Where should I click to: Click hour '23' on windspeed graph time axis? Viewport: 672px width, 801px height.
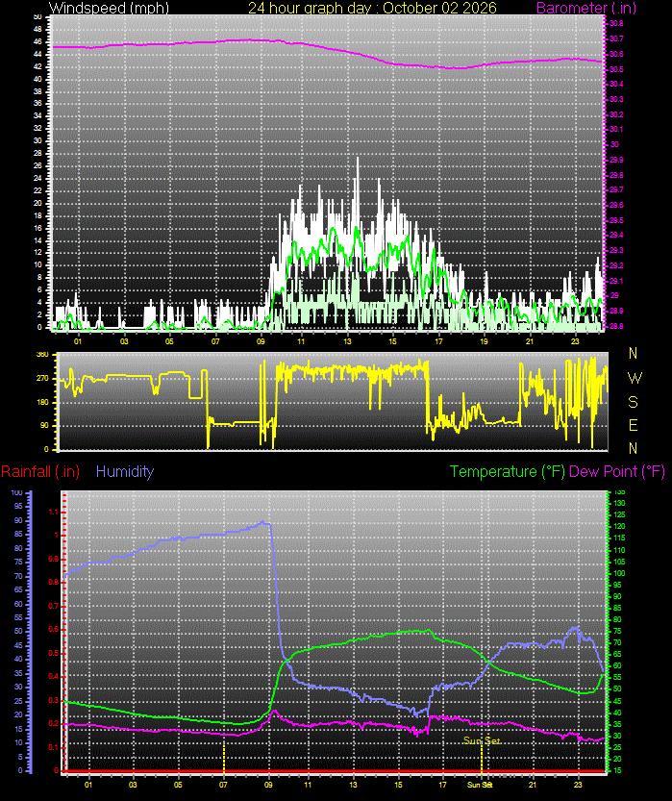point(576,341)
